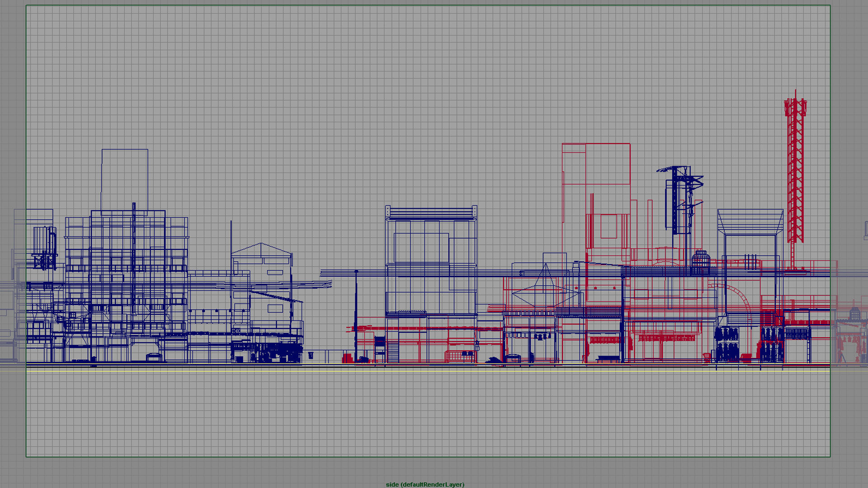Screen dimensions: 868x488
Task: Click the blue staircase wireframe at street level
Action: click(x=392, y=352)
